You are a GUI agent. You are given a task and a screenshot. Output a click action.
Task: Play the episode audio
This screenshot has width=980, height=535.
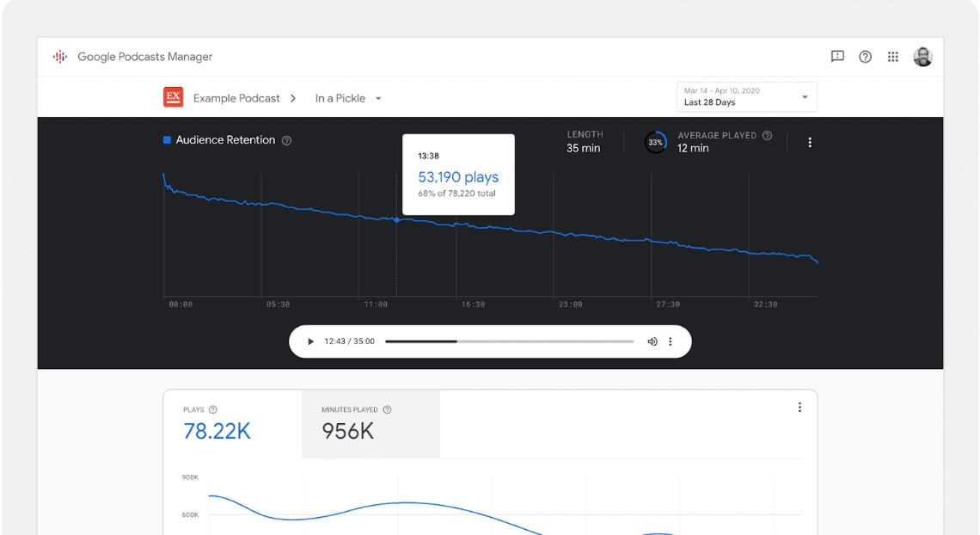point(310,341)
